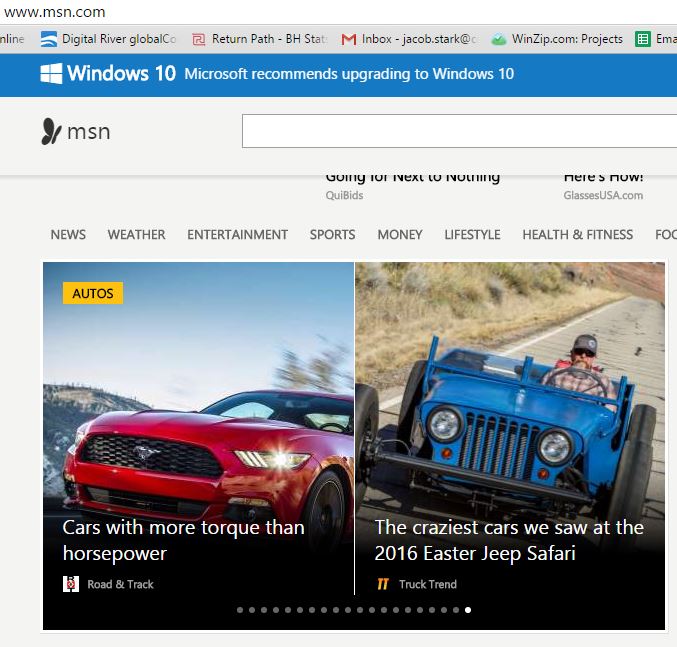Screen dimensions: 677x647
Task: Open Cars with more torque than horsepower story
Action: coord(183,540)
